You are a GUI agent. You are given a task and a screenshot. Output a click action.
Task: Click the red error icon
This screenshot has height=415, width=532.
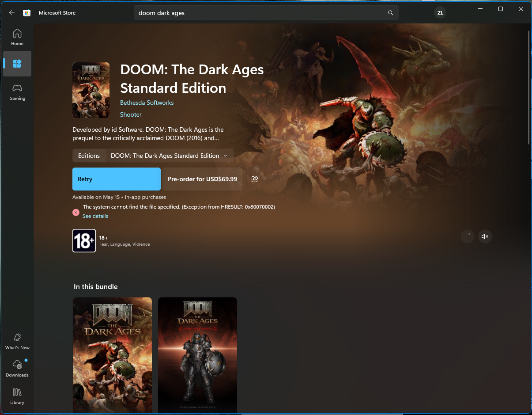tap(76, 213)
